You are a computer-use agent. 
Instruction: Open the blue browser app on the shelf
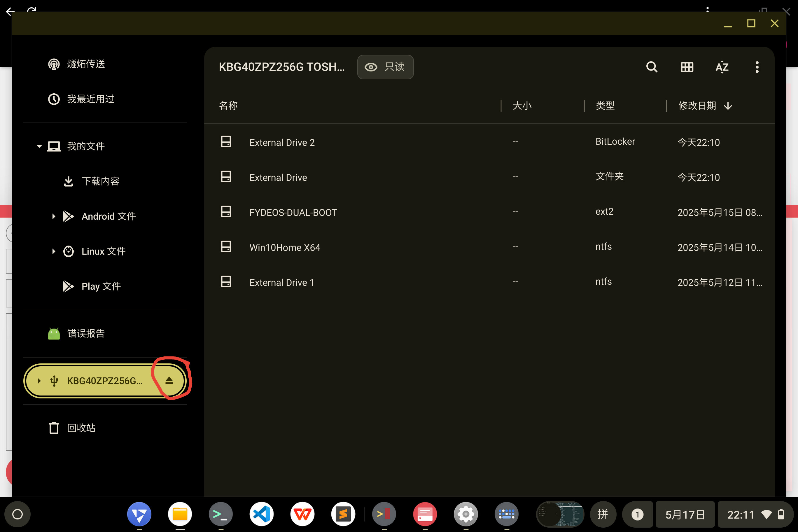[x=139, y=514]
